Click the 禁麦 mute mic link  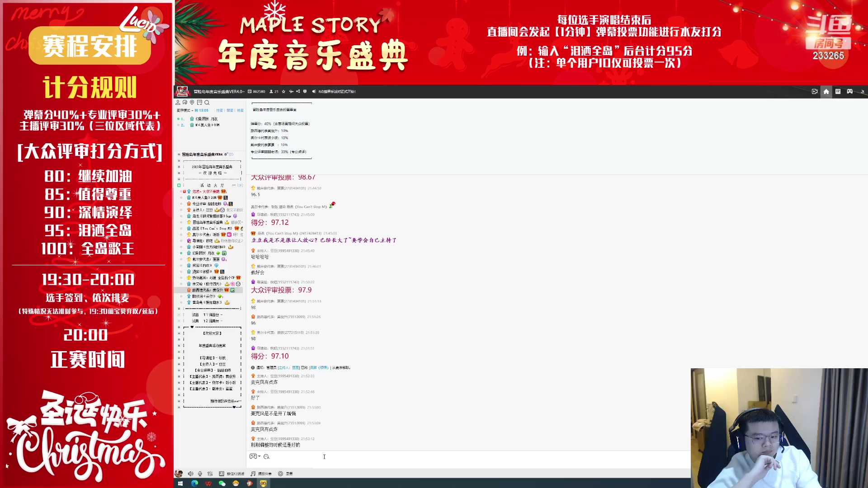[x=230, y=110]
